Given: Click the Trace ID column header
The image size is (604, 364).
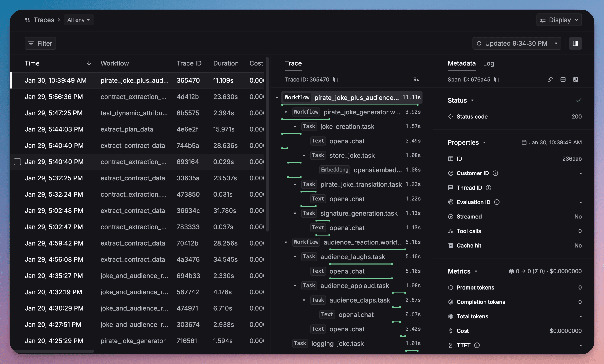Looking at the screenshot, I should [189, 63].
